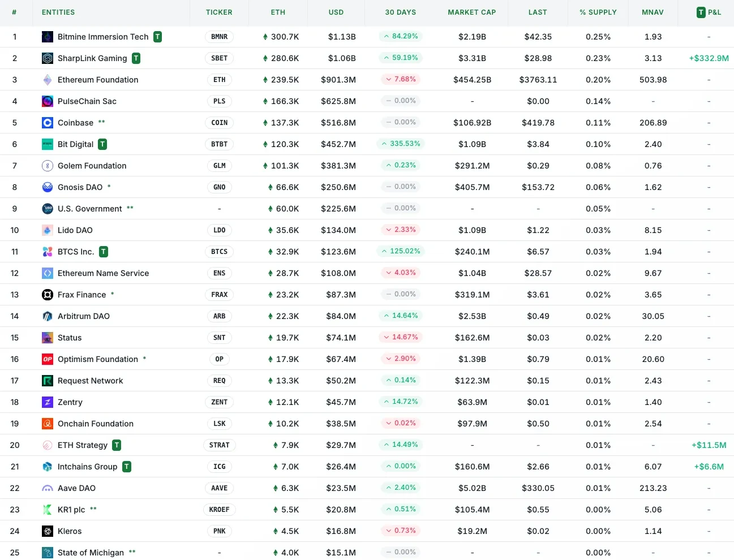
Task: Click the Arbitrum DAO logo icon
Action: click(x=48, y=316)
